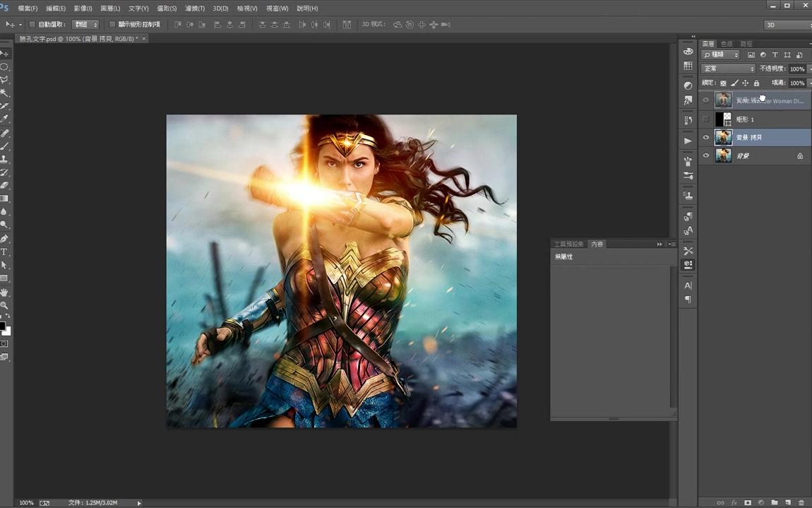Click the lock all icon in Layers panel
The width and height of the screenshot is (812, 508).
point(756,83)
